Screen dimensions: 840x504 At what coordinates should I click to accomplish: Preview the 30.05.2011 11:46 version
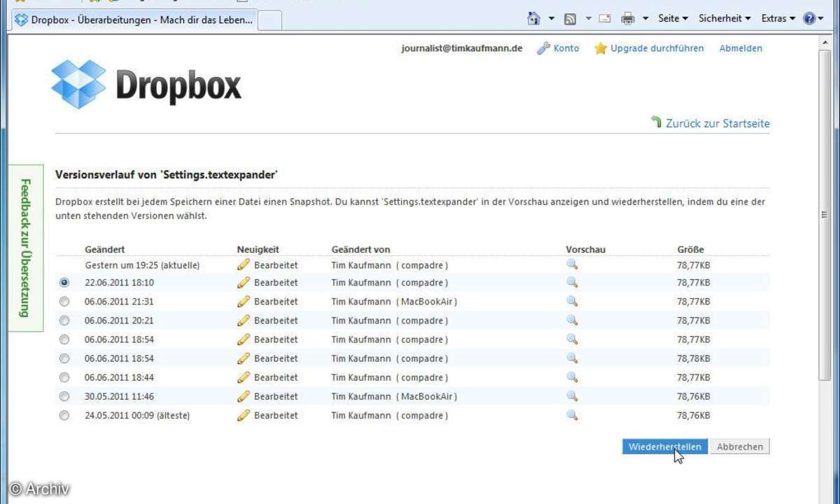coord(572,396)
